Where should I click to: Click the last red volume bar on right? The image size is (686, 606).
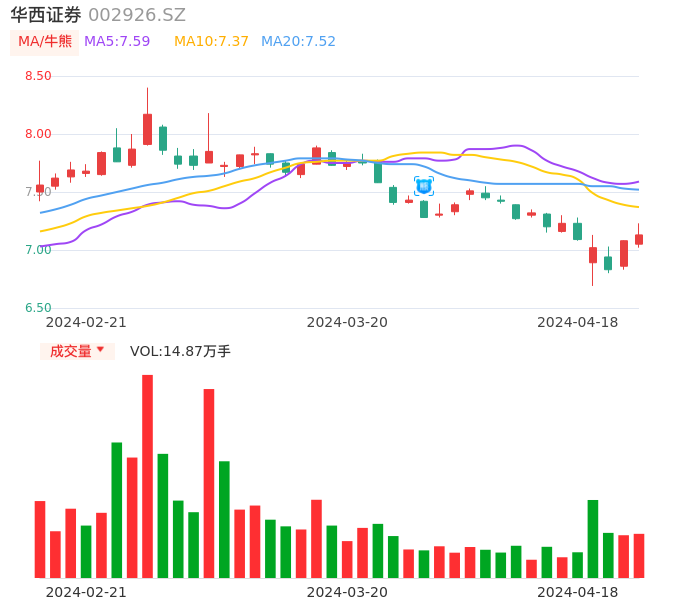[639, 556]
